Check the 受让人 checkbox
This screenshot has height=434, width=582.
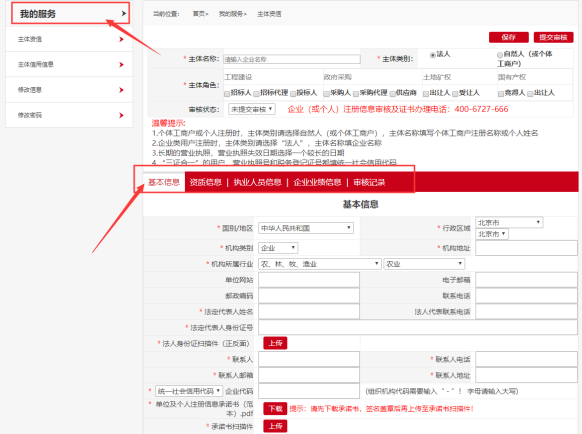click(x=455, y=94)
